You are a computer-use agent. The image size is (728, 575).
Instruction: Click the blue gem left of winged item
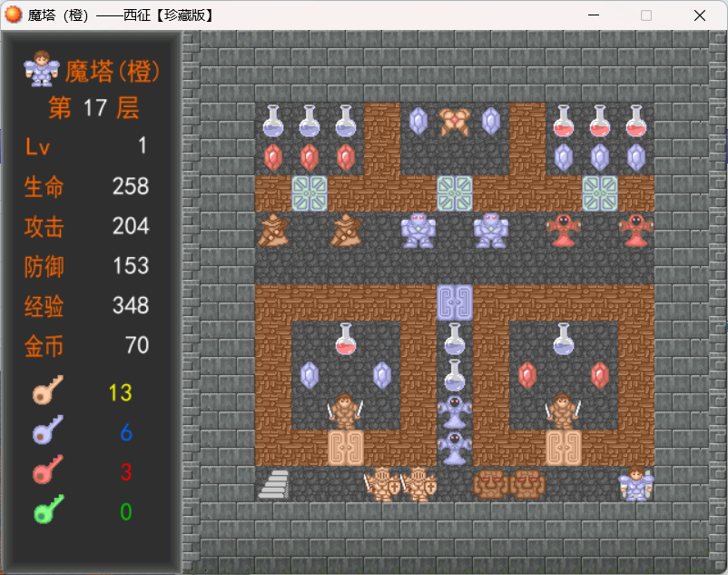[418, 121]
